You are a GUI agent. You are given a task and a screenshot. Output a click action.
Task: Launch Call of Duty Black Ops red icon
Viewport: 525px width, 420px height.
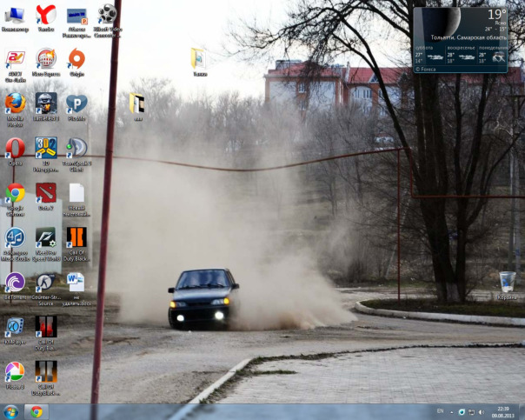point(46,333)
